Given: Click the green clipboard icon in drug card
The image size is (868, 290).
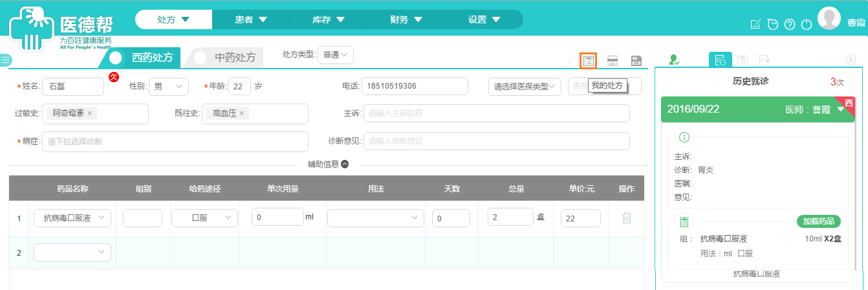Looking at the screenshot, I should pos(684,222).
